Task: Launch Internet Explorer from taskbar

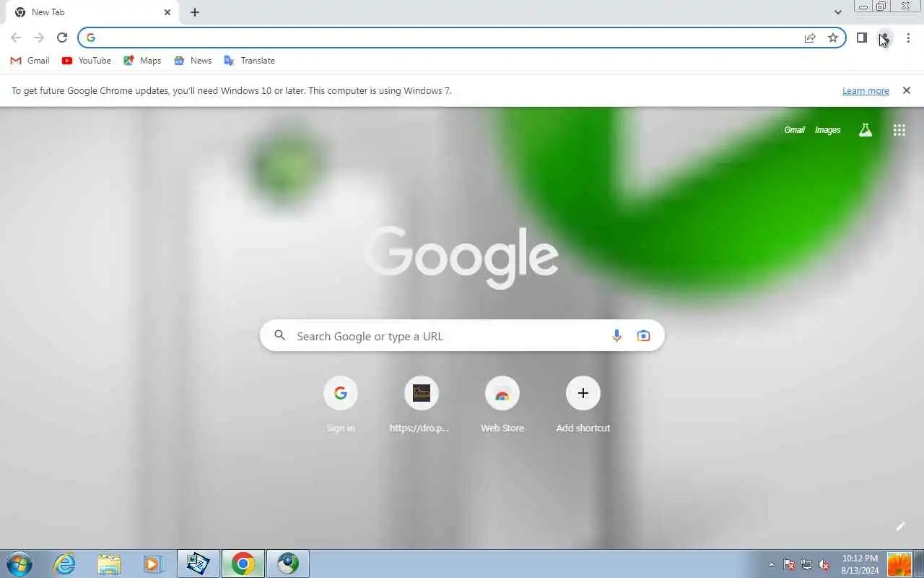Action: click(x=65, y=564)
